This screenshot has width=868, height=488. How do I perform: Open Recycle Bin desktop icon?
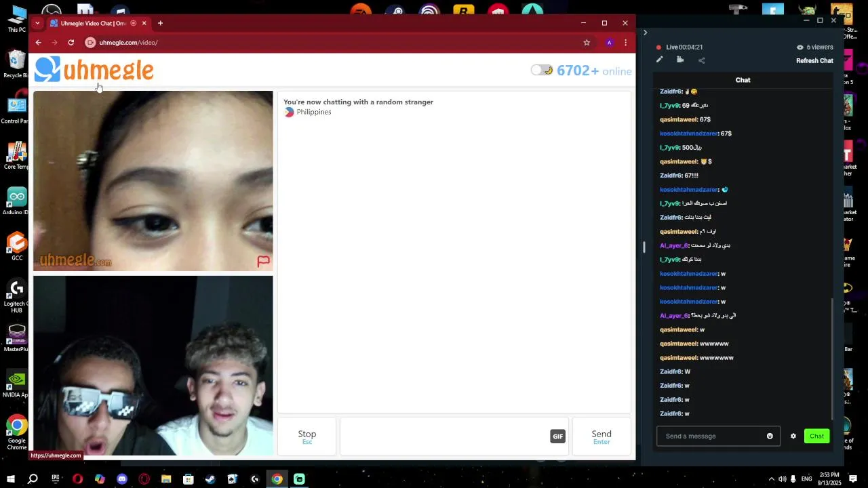pos(16,64)
